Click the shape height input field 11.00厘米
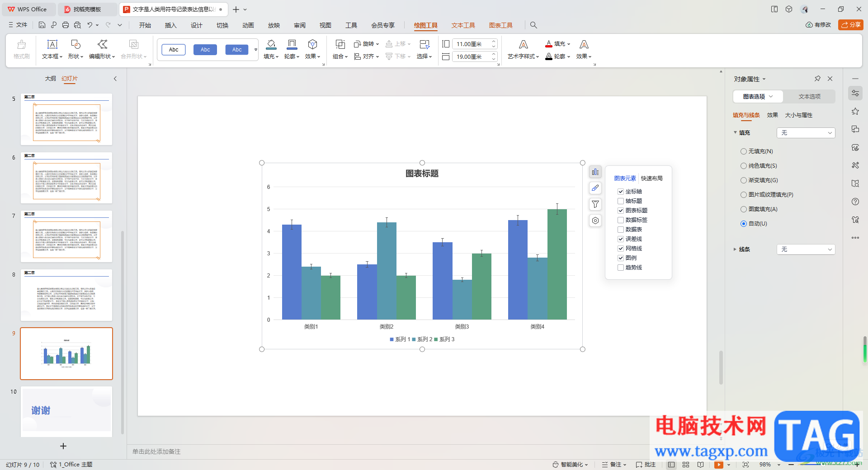This screenshot has height=470, width=868. click(x=472, y=44)
